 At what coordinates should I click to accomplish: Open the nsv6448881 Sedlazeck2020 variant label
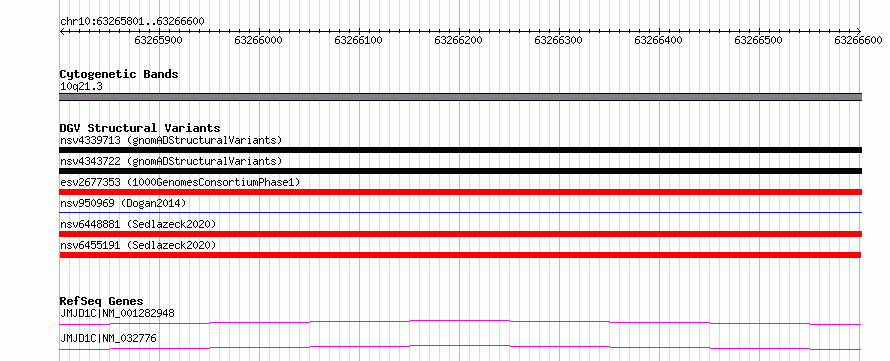[138, 224]
